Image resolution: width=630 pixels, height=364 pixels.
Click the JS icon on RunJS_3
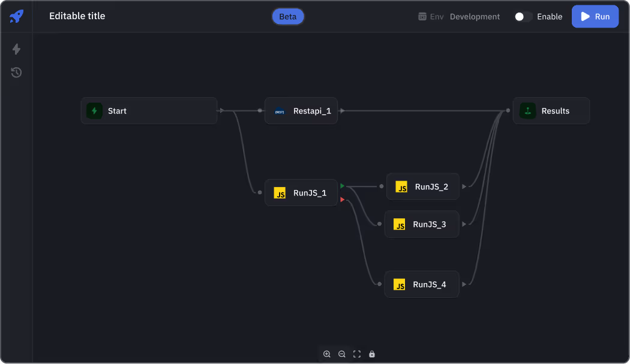point(400,224)
